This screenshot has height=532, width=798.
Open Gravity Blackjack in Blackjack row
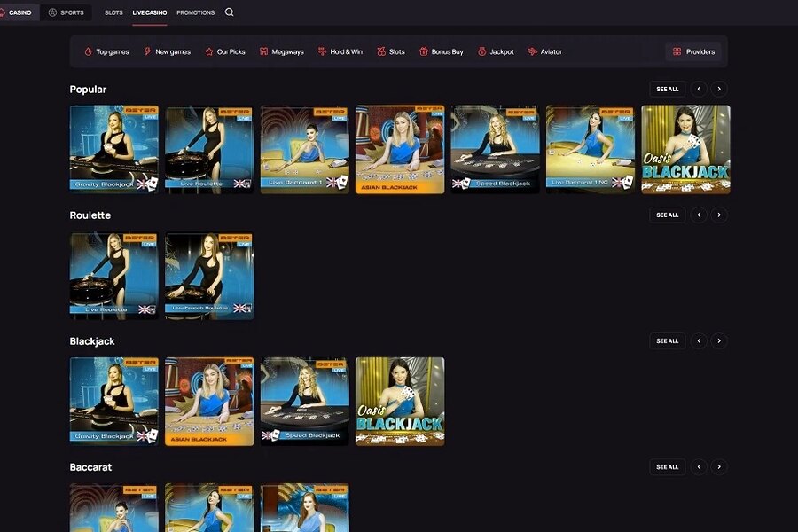tap(114, 401)
